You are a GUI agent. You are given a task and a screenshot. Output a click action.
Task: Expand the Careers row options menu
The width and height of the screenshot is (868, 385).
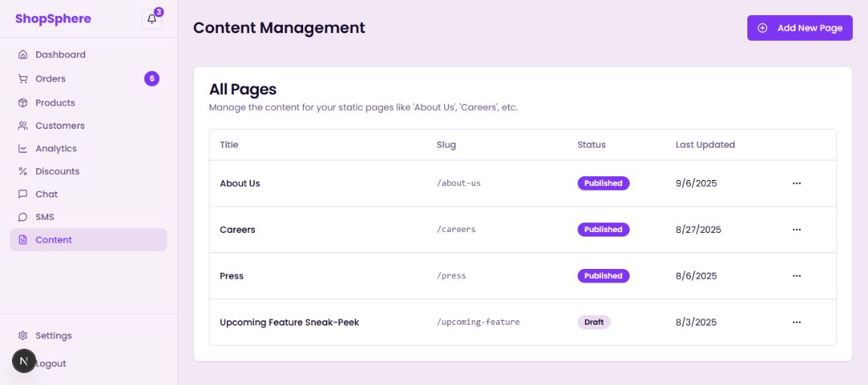796,230
